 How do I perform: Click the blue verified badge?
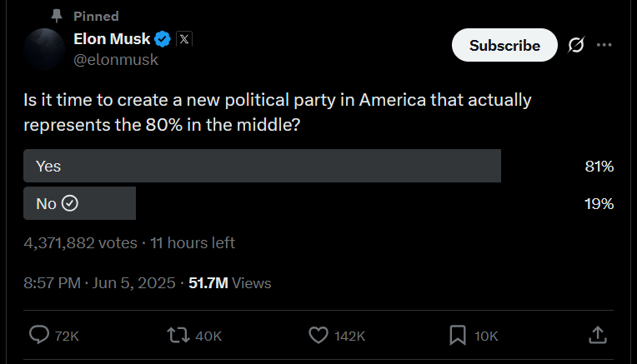point(164,38)
